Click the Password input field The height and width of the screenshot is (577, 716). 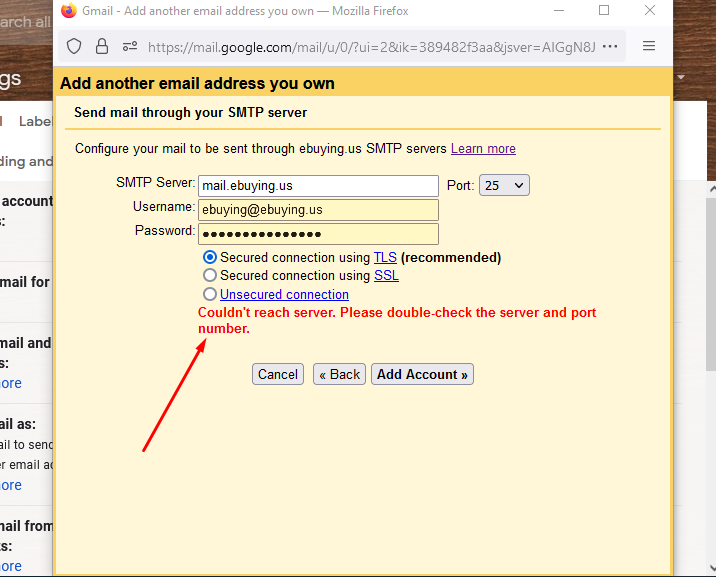click(x=318, y=234)
